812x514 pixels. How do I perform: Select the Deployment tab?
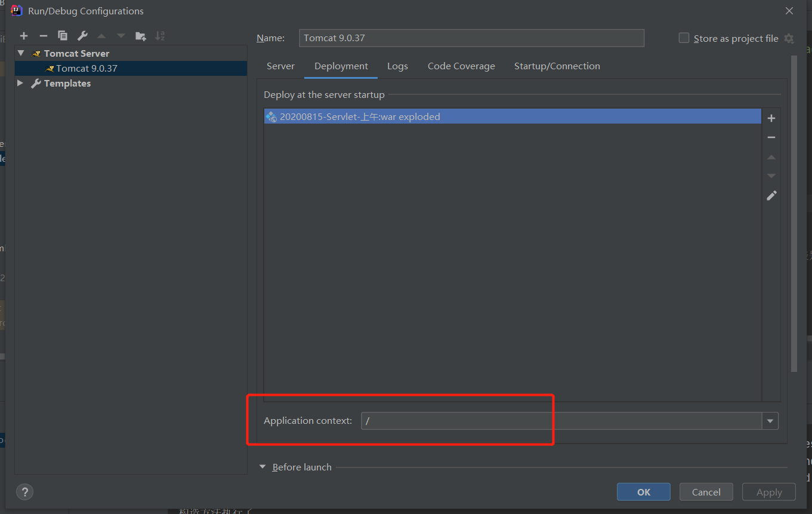tap(341, 66)
